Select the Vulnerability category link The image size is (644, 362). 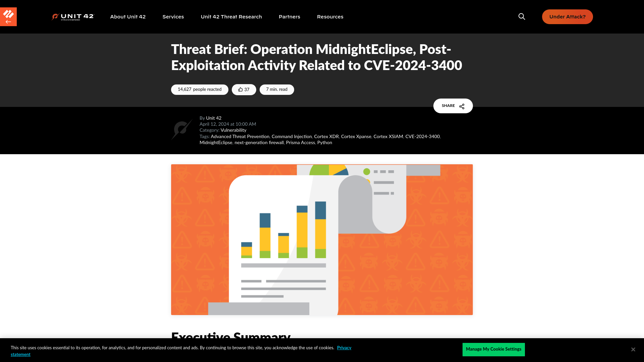[233, 130]
